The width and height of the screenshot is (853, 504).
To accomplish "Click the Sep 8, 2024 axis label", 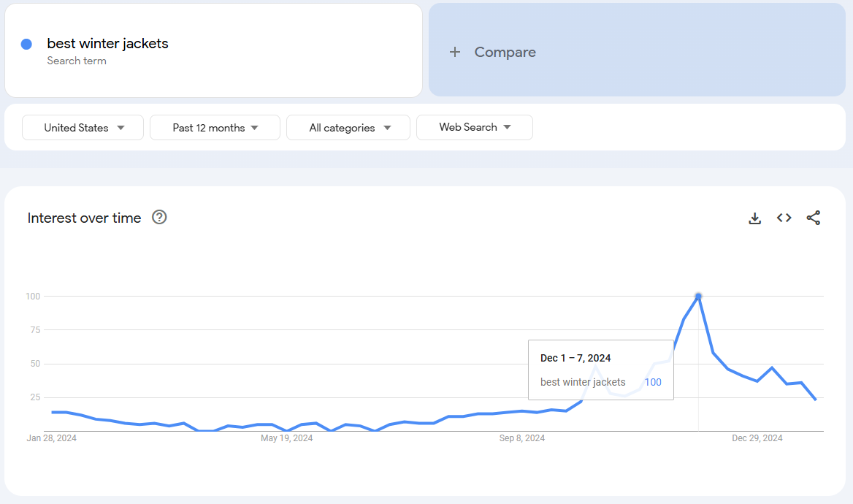I will coord(522,438).
